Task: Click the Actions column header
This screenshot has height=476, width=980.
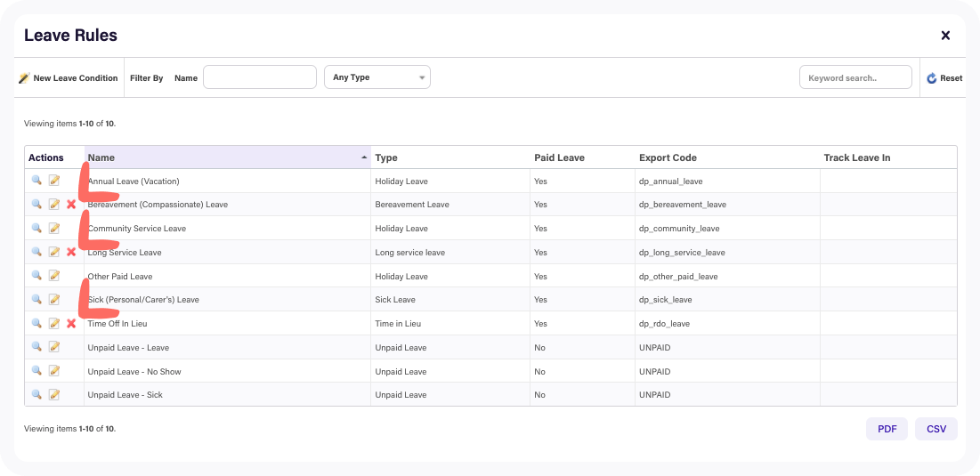Action: coord(54,157)
